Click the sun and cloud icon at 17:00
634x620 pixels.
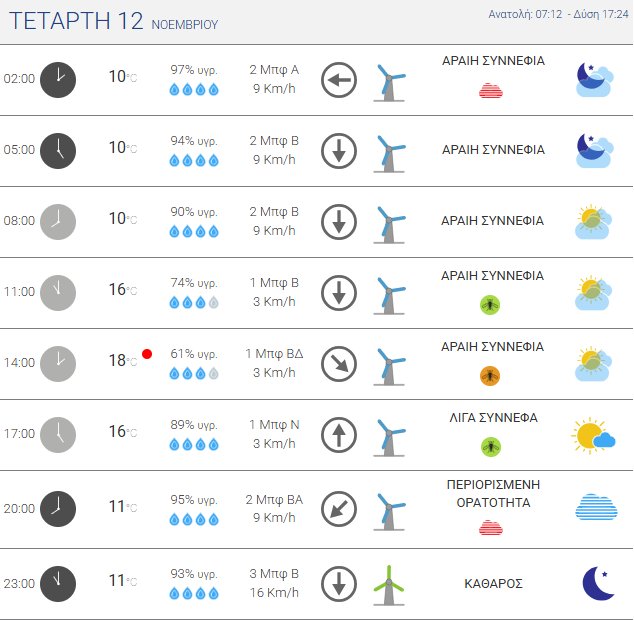[594, 435]
